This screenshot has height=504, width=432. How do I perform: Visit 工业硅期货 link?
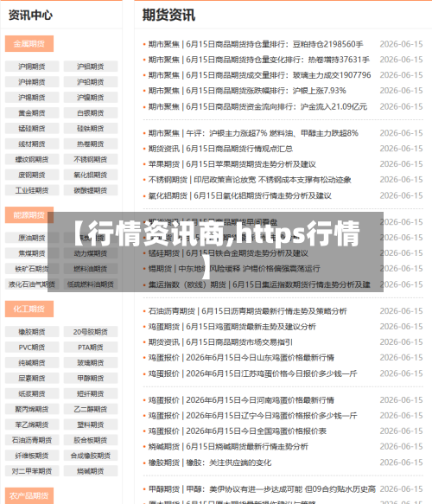[32, 190]
